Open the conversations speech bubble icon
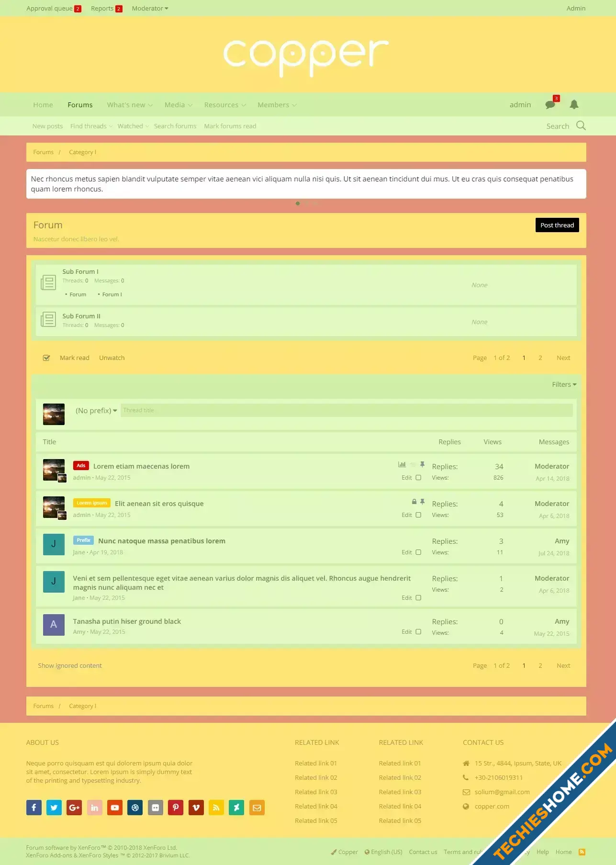 tap(550, 104)
